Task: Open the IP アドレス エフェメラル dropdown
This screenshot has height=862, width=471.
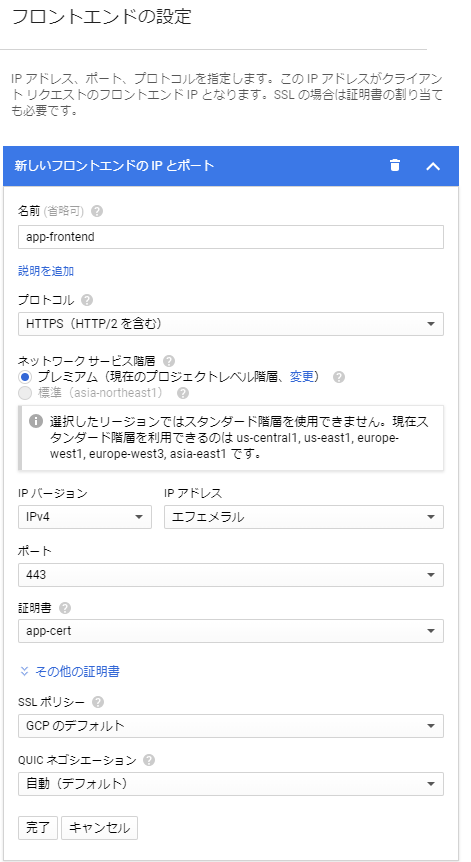Action: (304, 517)
